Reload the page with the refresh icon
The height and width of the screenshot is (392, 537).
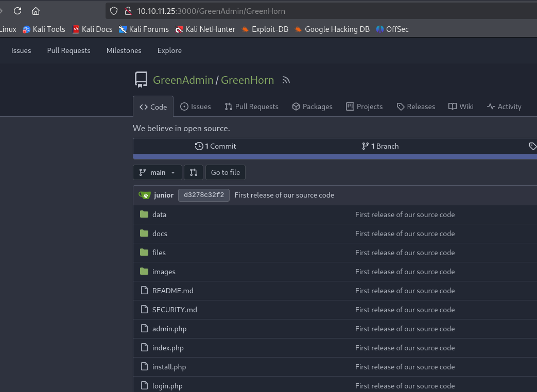point(18,11)
